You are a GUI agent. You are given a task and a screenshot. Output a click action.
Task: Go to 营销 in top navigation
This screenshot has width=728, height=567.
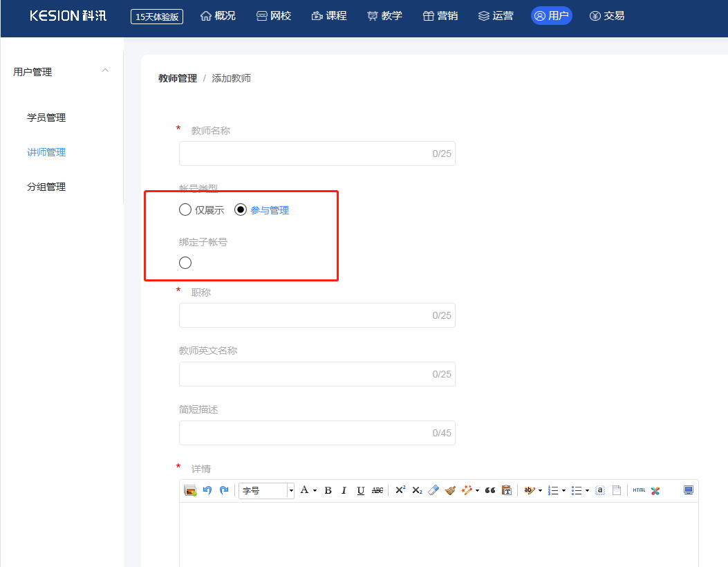tap(440, 16)
